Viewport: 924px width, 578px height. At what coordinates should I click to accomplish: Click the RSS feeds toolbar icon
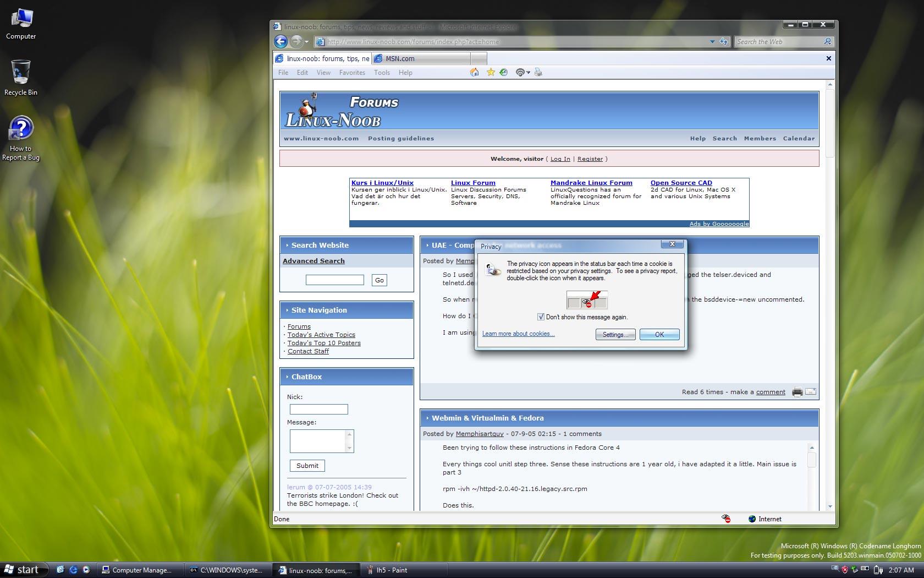tap(519, 72)
